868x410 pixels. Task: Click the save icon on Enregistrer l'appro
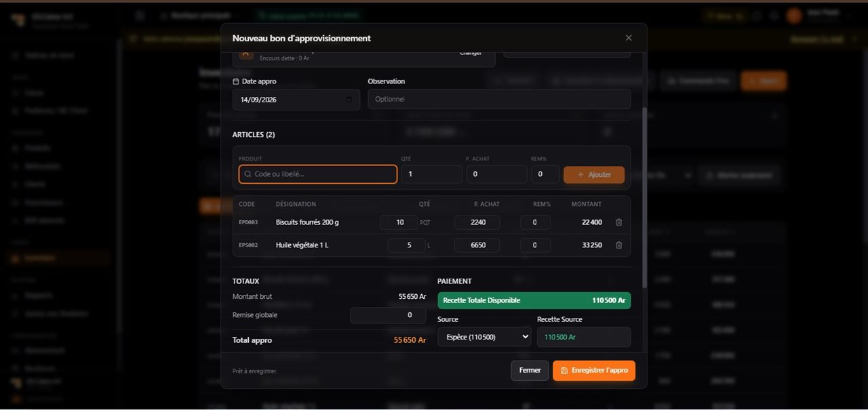click(x=564, y=371)
